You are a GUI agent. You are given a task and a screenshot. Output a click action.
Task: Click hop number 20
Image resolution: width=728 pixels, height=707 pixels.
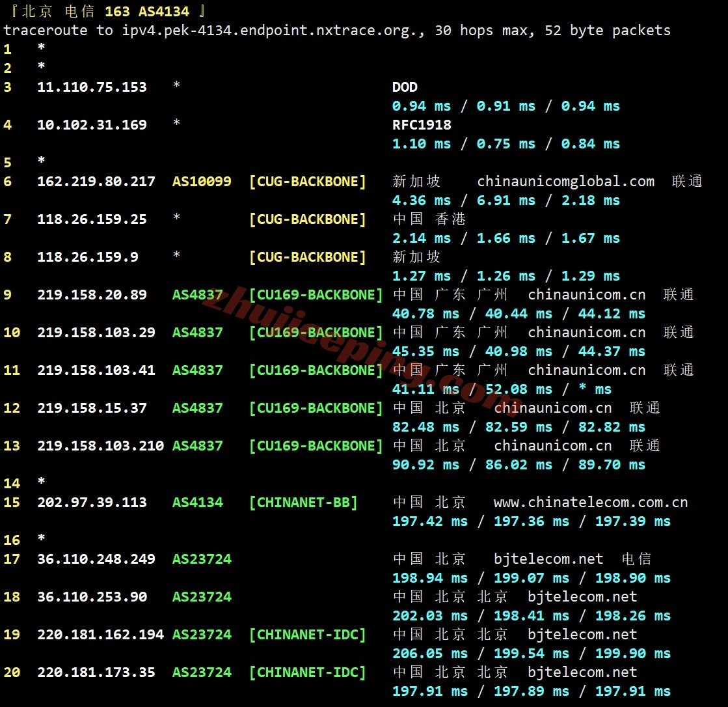point(12,672)
